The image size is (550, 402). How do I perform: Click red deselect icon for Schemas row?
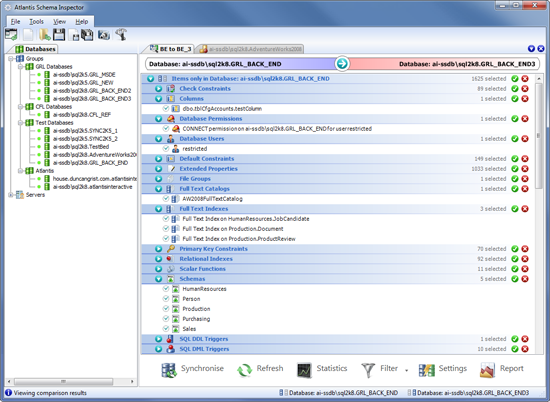(x=525, y=279)
